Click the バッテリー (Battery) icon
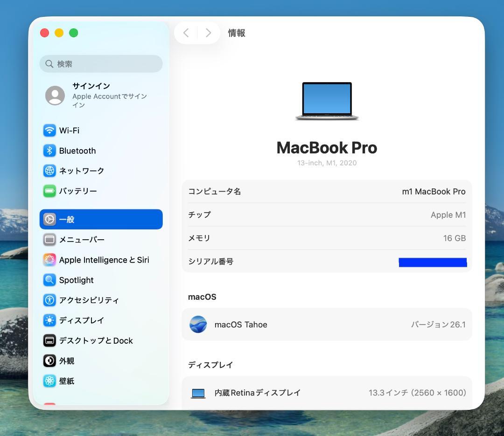The width and height of the screenshot is (504, 436). tap(49, 191)
